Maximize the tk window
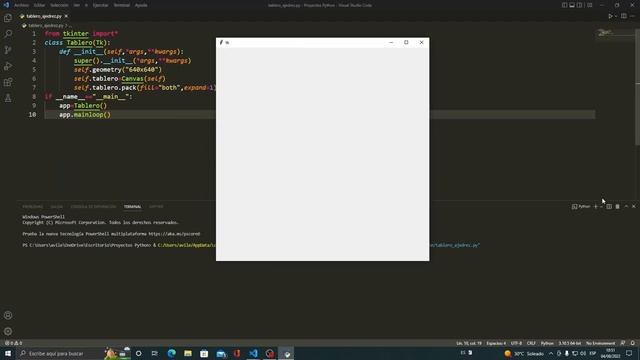 click(x=406, y=42)
